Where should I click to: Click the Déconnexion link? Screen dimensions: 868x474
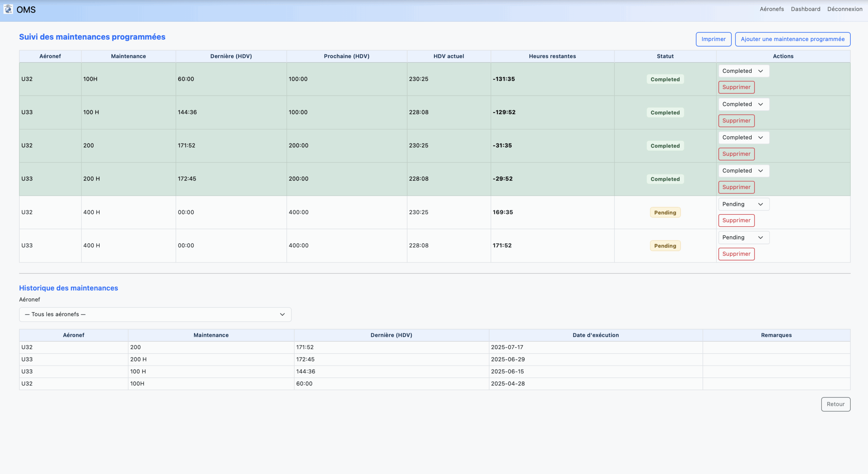pyautogui.click(x=844, y=9)
